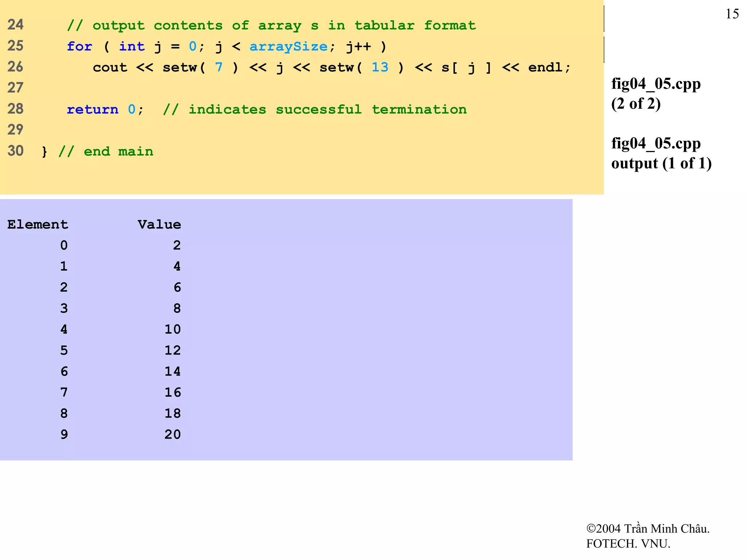Click value 20 in last row
Screen dimensions: 747x560
(x=173, y=434)
